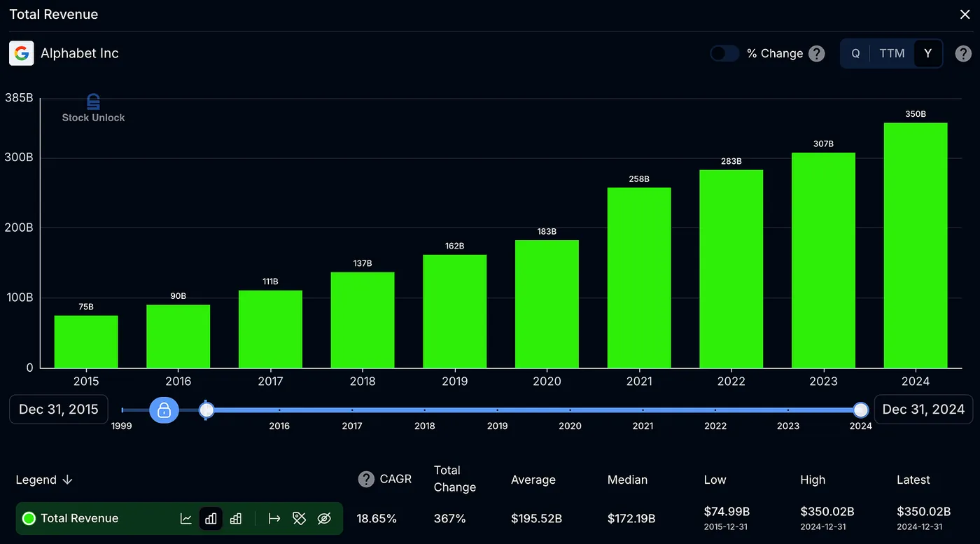This screenshot has width=980, height=544.
Task: Click the green Total Revenue color dot
Action: (29, 519)
